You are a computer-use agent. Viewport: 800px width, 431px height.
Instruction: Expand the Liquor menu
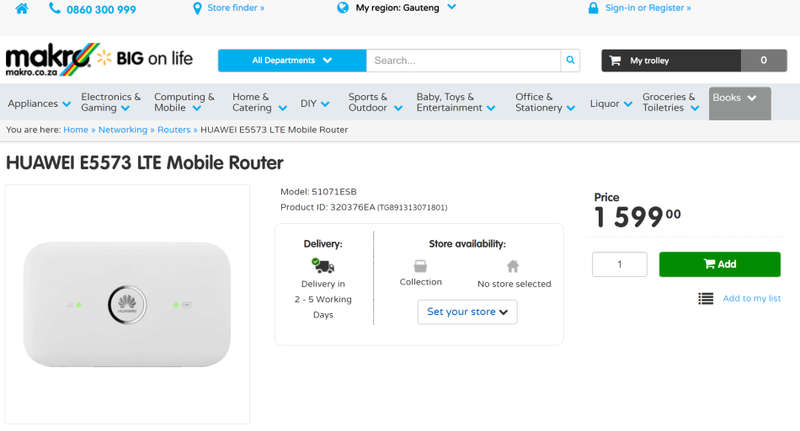(611, 104)
